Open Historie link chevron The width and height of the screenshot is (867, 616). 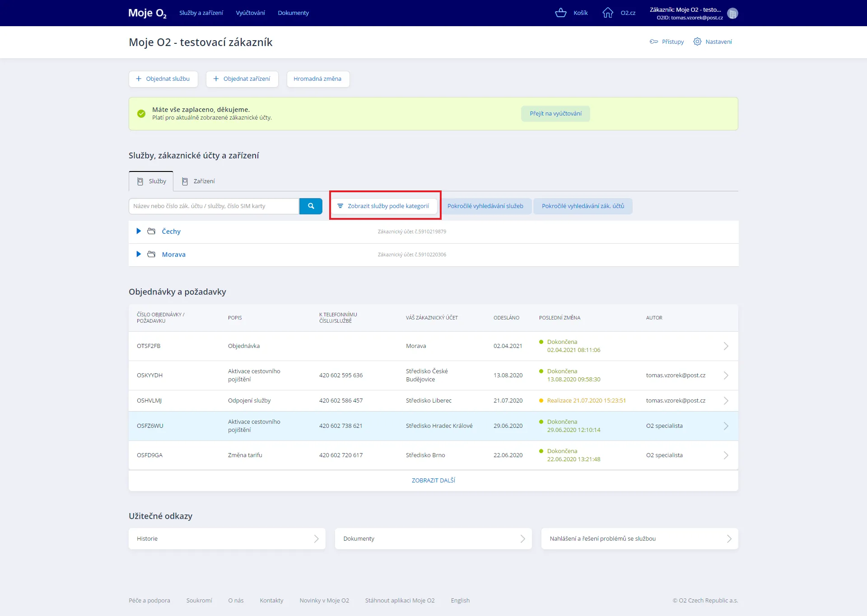click(316, 538)
